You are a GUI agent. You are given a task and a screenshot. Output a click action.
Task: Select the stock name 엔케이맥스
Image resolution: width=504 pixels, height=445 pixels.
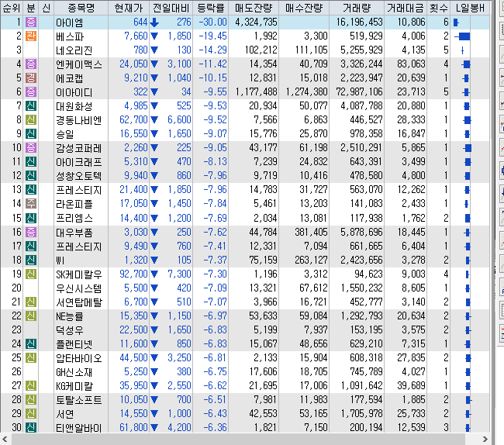point(79,64)
